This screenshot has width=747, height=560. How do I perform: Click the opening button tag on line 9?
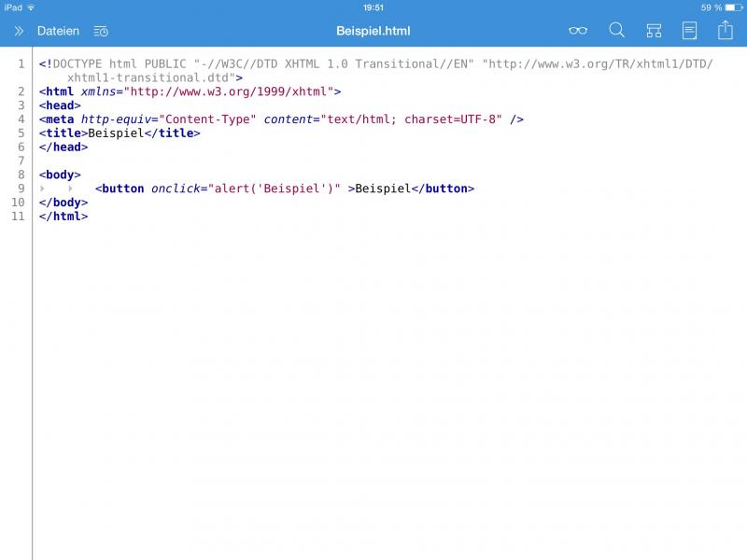(120, 189)
